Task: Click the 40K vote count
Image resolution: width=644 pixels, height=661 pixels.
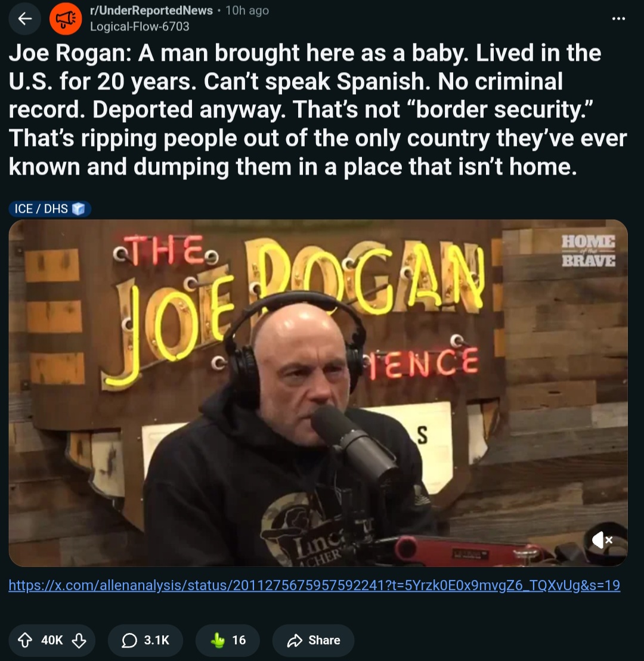Action: click(52, 640)
